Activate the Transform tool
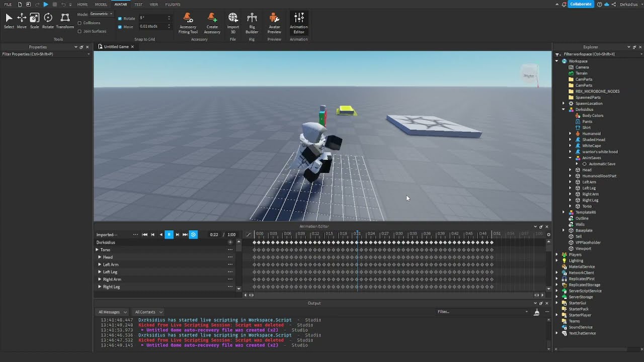Image resolution: width=644 pixels, height=362 pixels. click(65, 21)
